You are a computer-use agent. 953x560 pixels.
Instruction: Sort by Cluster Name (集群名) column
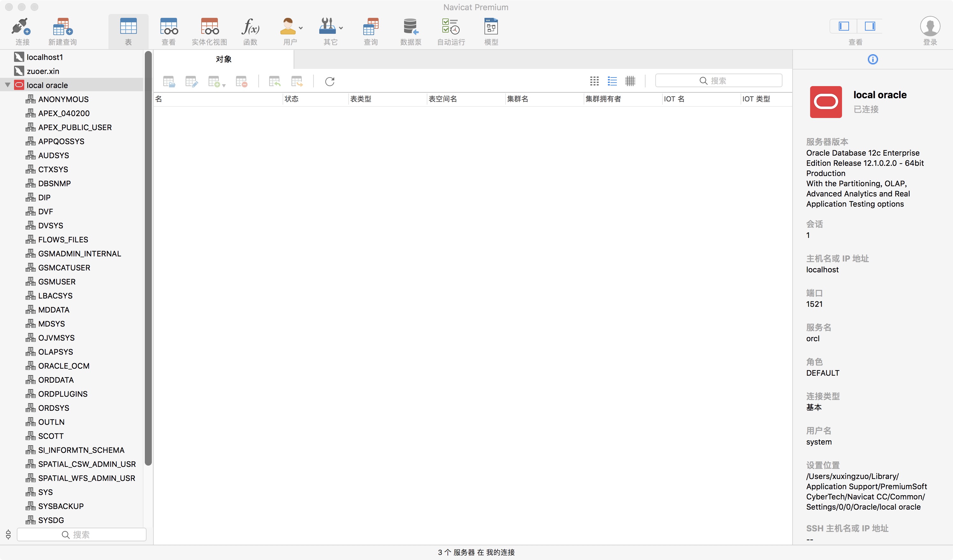pyautogui.click(x=544, y=99)
